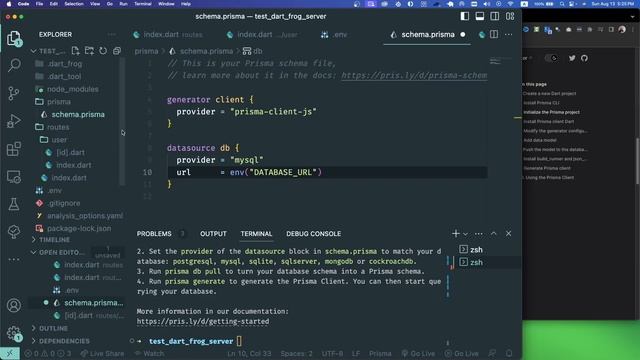Click Prisma language mode in status bar

pyautogui.click(x=380, y=353)
